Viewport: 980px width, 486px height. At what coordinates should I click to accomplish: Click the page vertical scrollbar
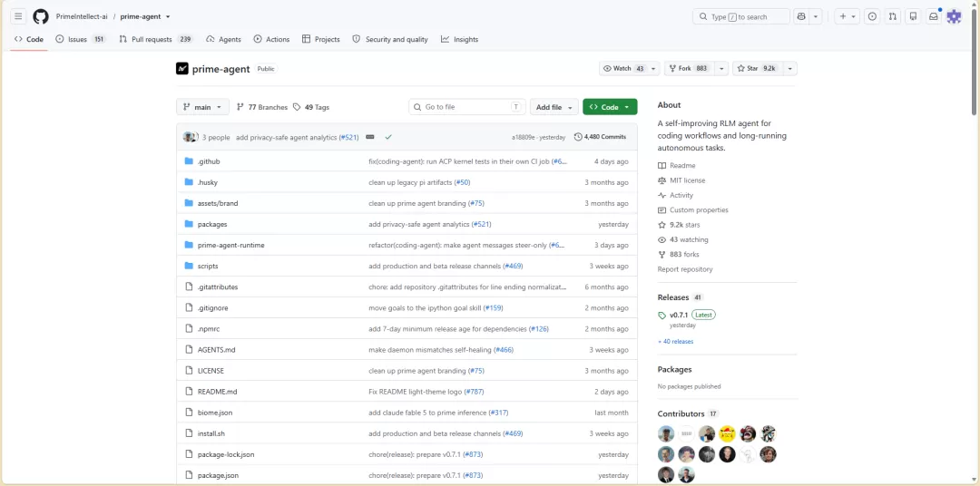coord(974,63)
